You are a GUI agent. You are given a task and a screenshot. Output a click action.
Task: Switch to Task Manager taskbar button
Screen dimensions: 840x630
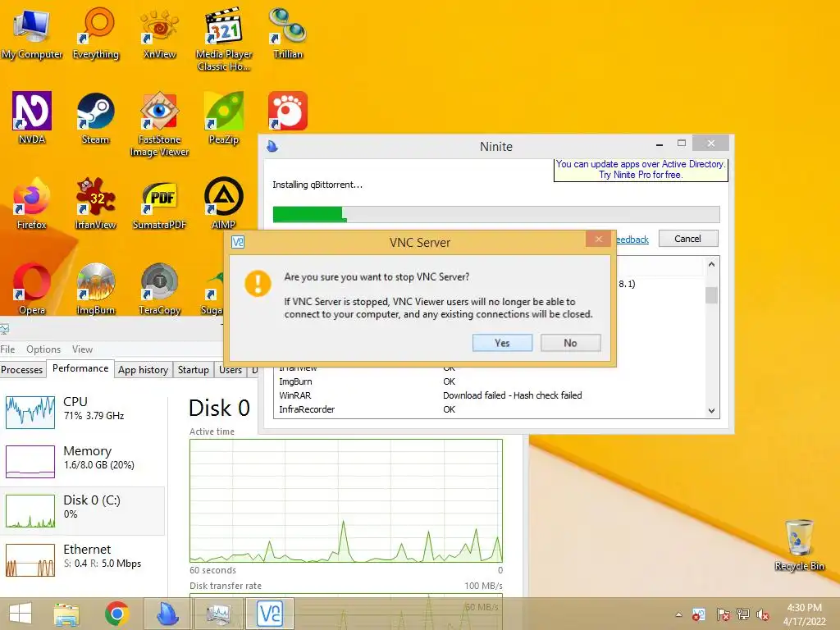(218, 614)
